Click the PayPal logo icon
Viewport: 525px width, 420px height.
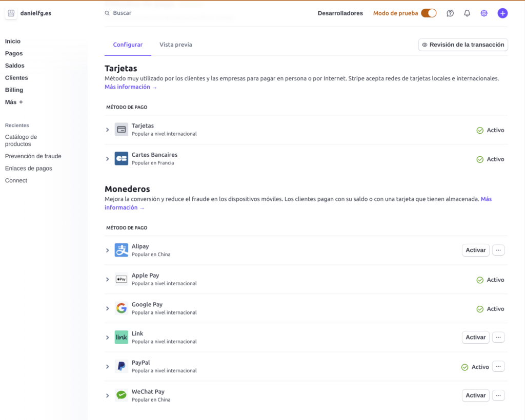coord(122,366)
